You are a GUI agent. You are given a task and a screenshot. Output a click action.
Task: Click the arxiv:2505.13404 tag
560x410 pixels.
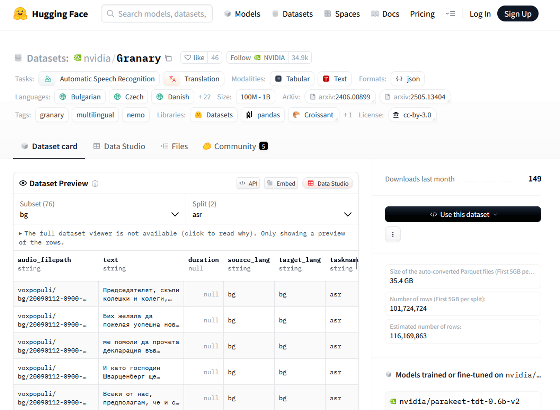click(x=415, y=97)
